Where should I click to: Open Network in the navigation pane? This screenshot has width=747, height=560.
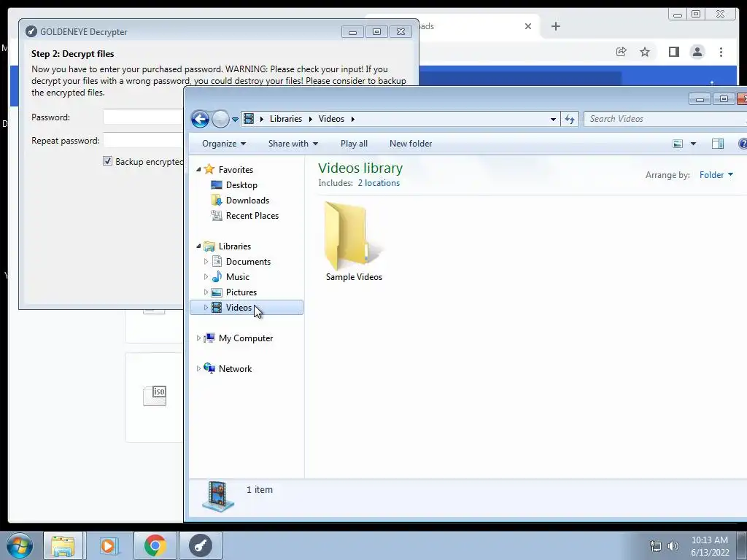(235, 368)
